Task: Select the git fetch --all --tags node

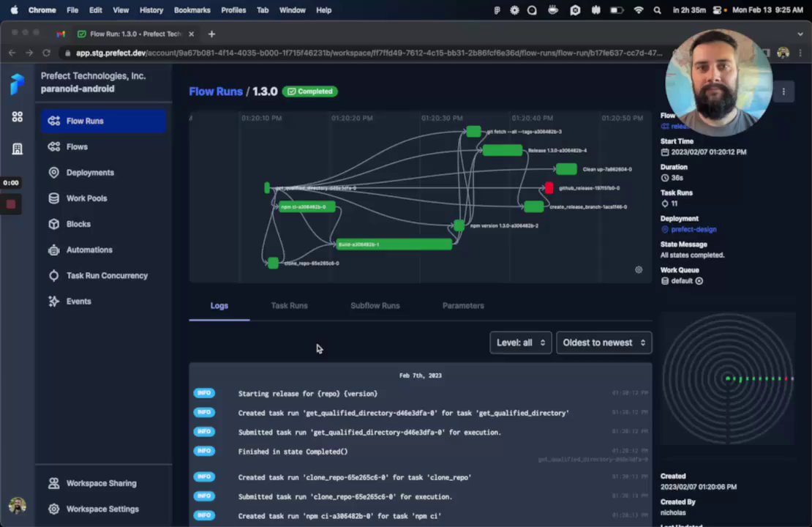Action: coord(473,132)
